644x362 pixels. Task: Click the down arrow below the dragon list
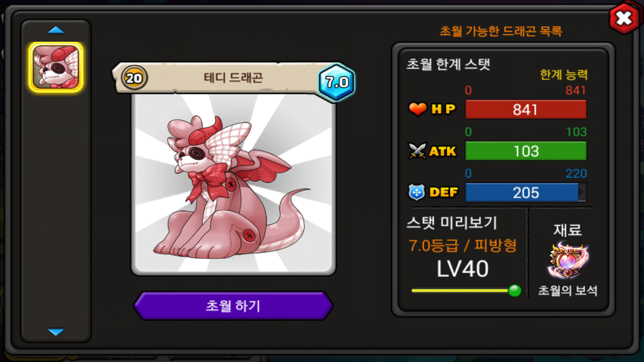(x=56, y=332)
